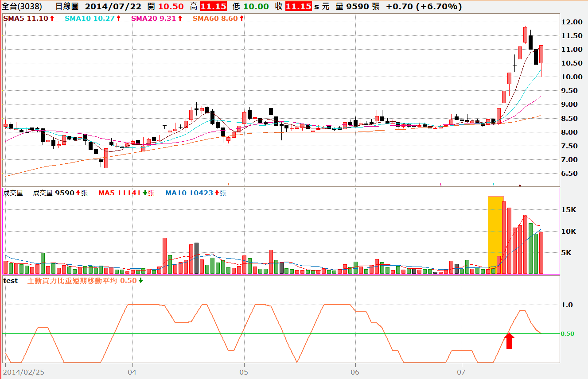The image size is (588, 379).
Task: Click the 全台(3038) stock title
Action: 22,7
